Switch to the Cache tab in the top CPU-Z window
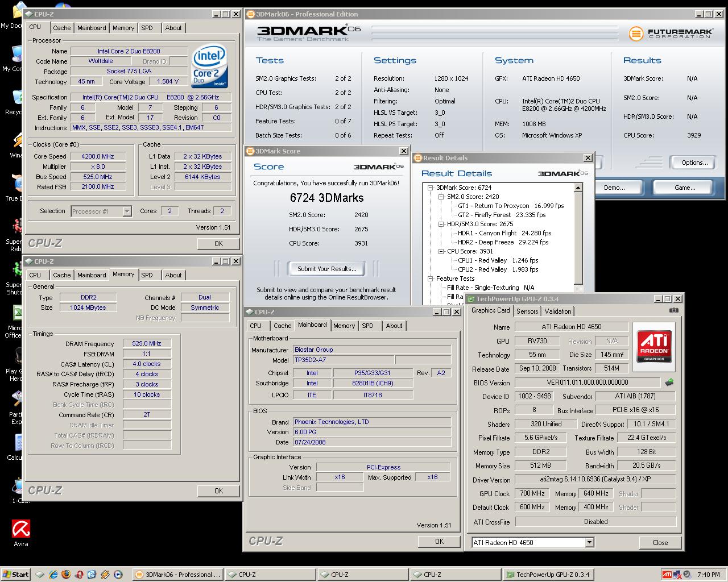This screenshot has height=582, width=728. [62, 28]
